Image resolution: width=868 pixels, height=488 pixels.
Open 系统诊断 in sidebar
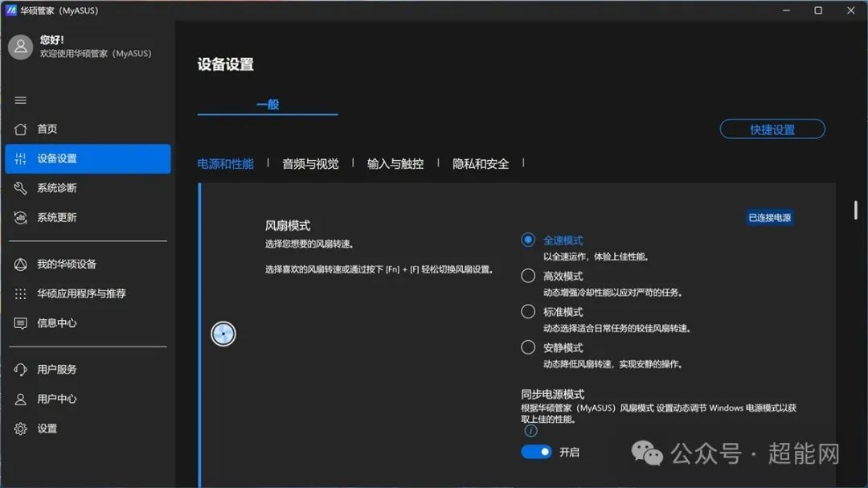pyautogui.click(x=88, y=188)
